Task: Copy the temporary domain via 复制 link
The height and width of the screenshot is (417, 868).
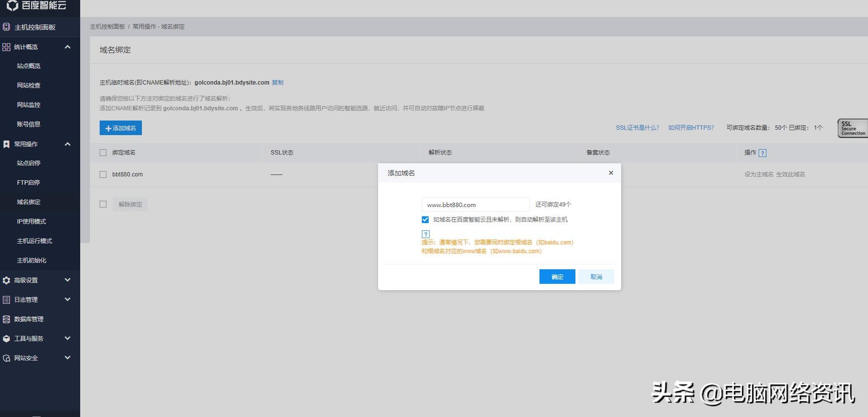Action: (278, 83)
